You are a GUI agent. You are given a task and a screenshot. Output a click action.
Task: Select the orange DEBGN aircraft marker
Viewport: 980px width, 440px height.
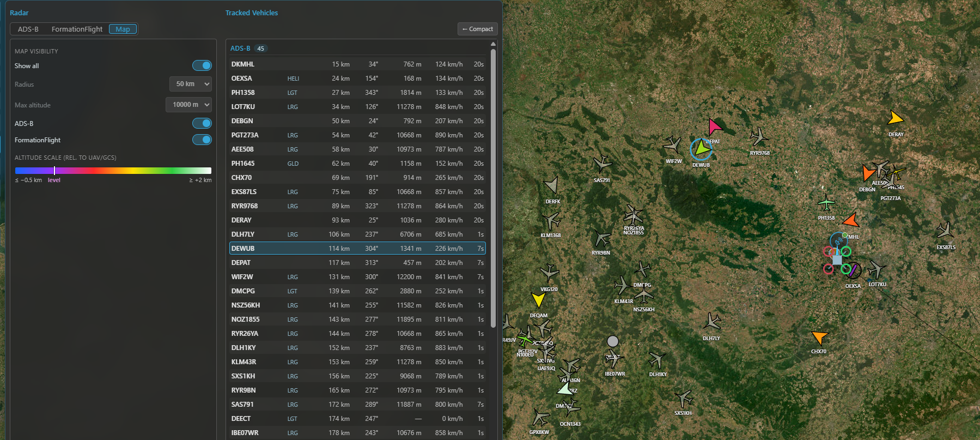[x=867, y=173]
